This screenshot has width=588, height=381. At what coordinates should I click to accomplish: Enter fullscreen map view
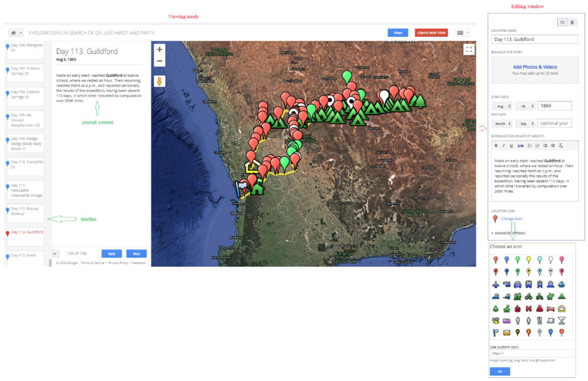[469, 49]
